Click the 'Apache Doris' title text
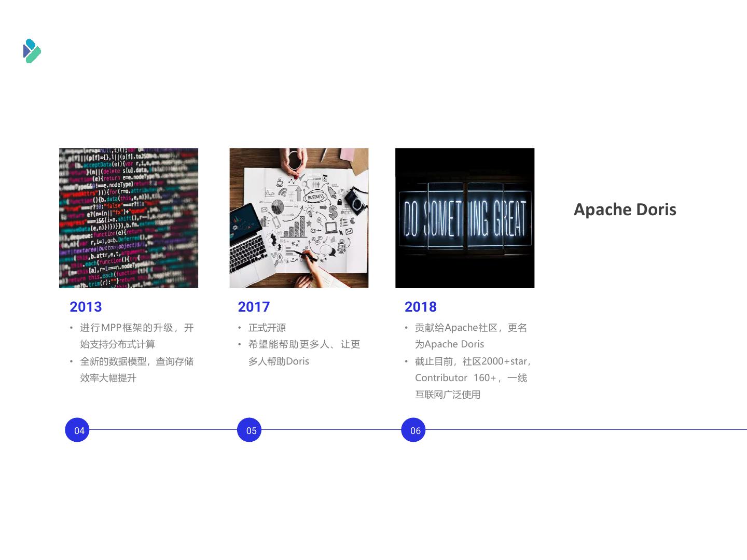The height and width of the screenshot is (560, 747). [625, 209]
